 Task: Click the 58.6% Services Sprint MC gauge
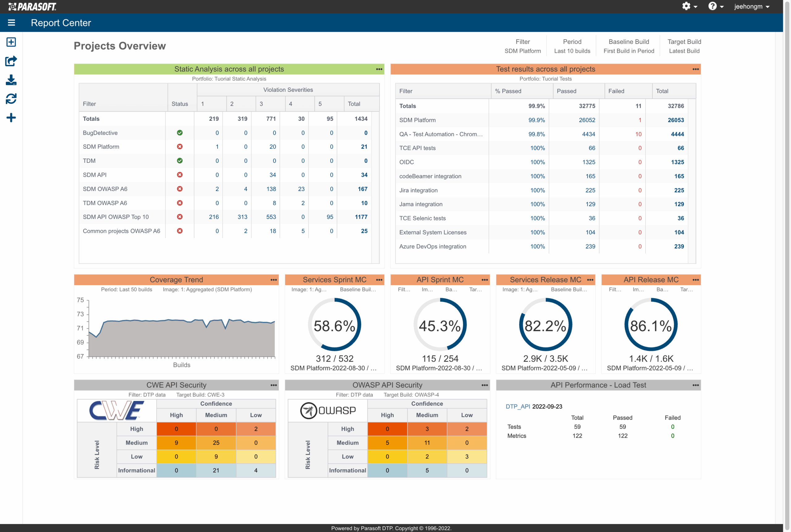click(x=334, y=325)
